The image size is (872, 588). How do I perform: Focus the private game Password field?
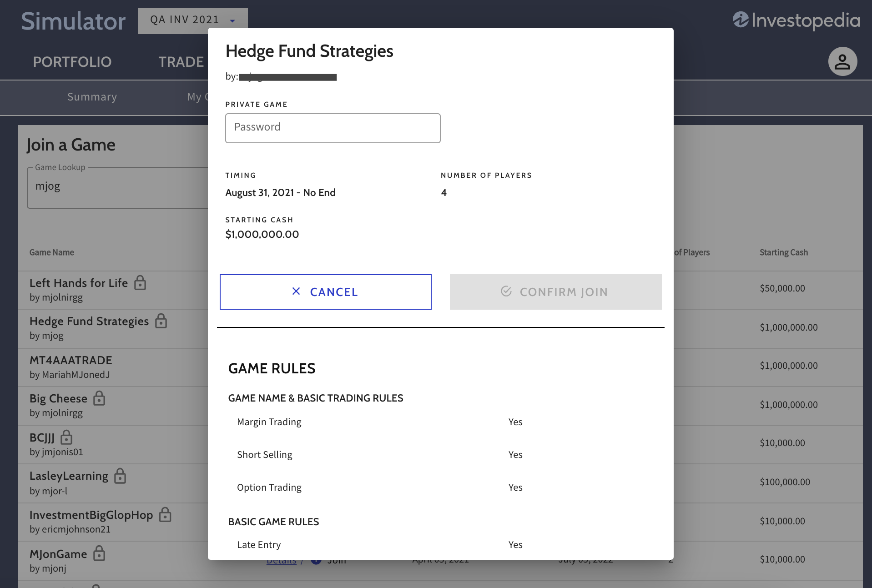pos(333,128)
